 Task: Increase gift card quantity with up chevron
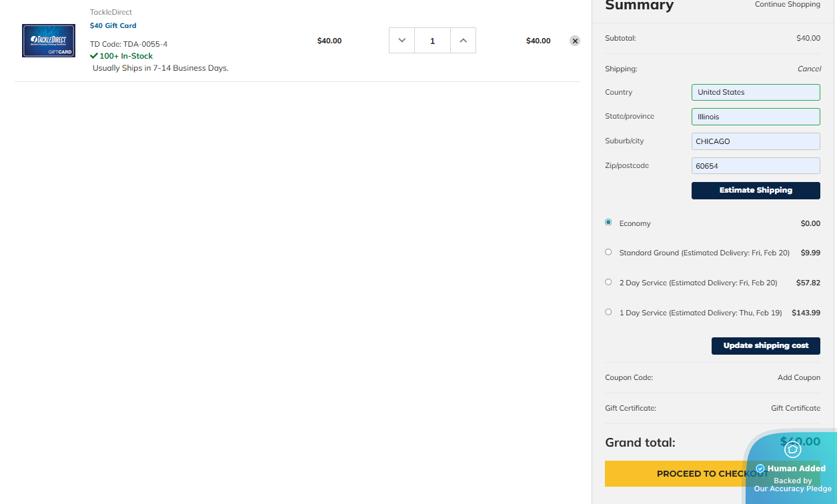click(463, 41)
